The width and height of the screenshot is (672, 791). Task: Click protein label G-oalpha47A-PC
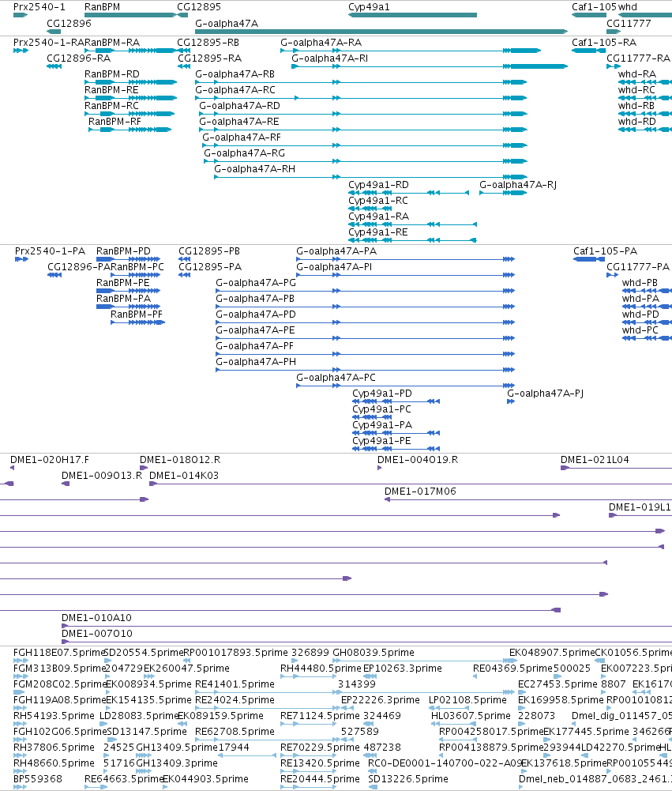click(x=336, y=378)
